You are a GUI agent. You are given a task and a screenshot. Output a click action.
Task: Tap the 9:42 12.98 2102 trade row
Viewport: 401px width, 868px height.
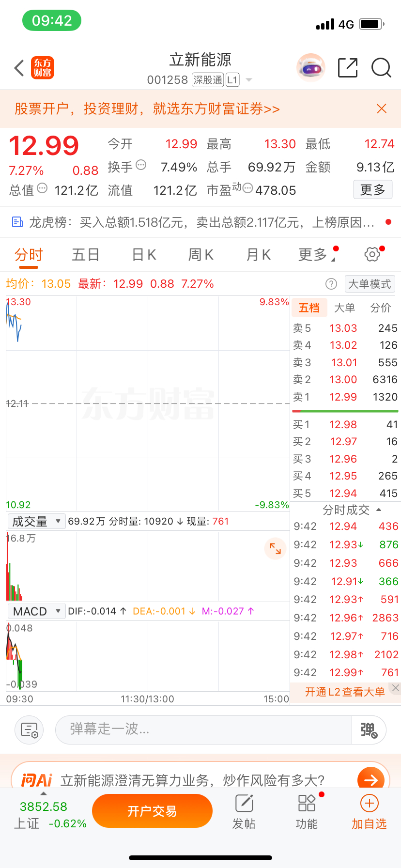click(x=346, y=654)
